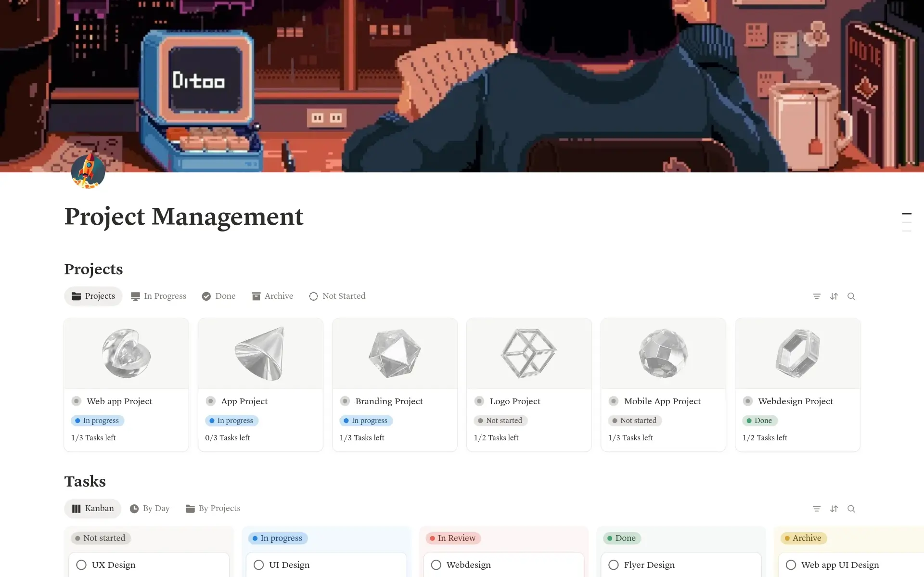Open the Tasks search magnifier
This screenshot has height=577, width=924.
(x=851, y=509)
